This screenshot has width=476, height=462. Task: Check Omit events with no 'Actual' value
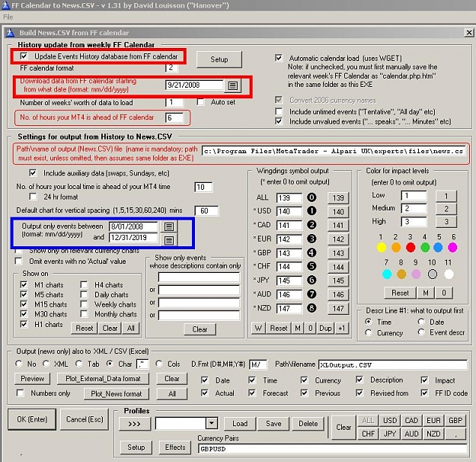coord(19,261)
